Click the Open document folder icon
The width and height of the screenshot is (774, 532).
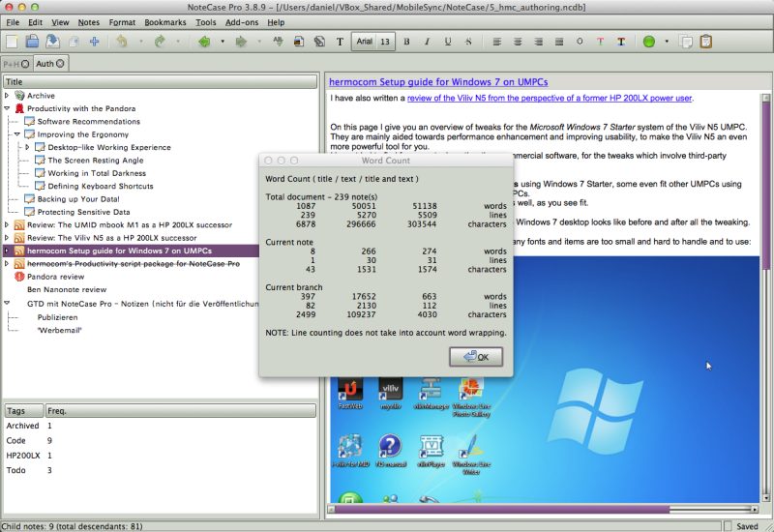click(32, 42)
